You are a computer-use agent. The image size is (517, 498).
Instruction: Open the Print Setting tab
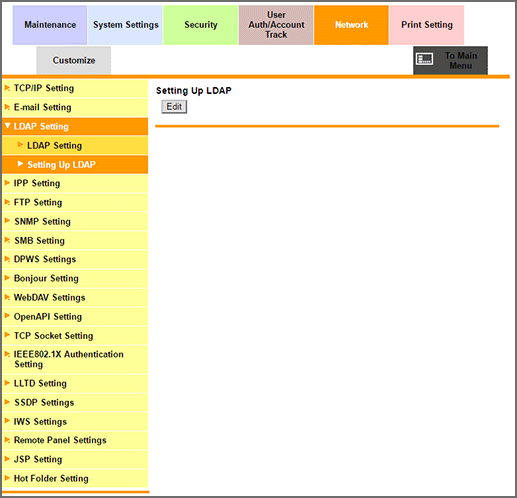click(x=427, y=25)
